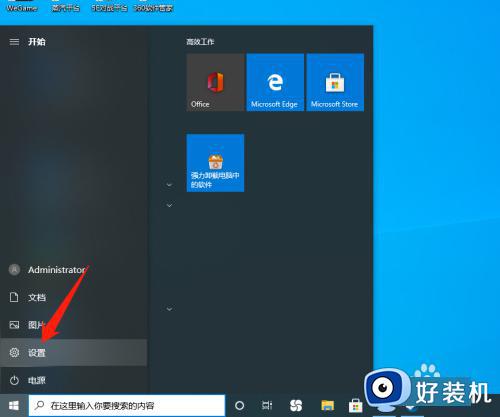
Task: Launch Microsoft Edge tile
Action: tap(275, 82)
